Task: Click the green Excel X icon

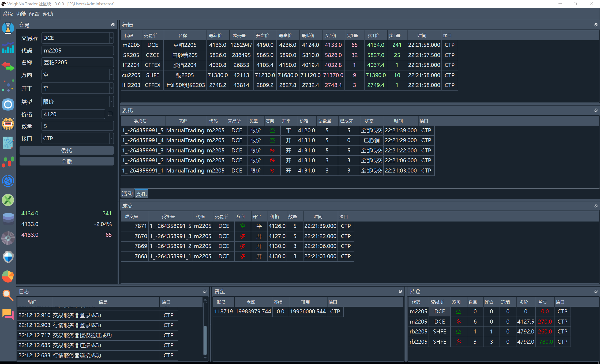Action: pos(8,200)
